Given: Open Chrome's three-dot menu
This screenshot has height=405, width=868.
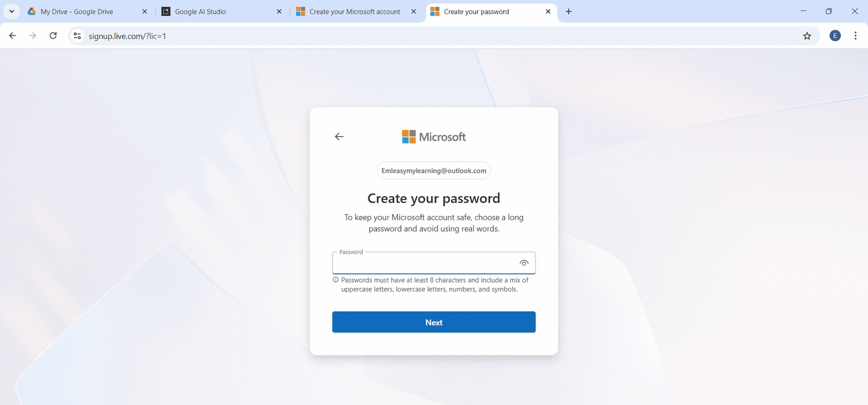Looking at the screenshot, I should pyautogui.click(x=856, y=36).
